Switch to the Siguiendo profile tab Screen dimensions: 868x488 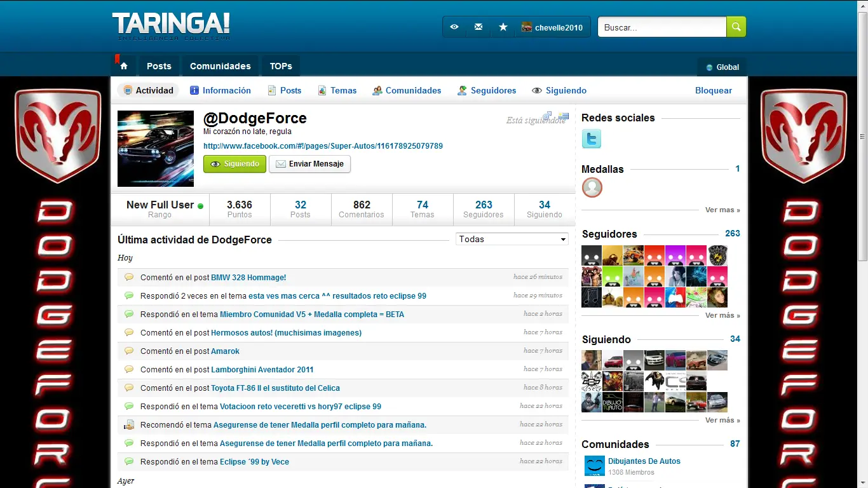(x=559, y=90)
